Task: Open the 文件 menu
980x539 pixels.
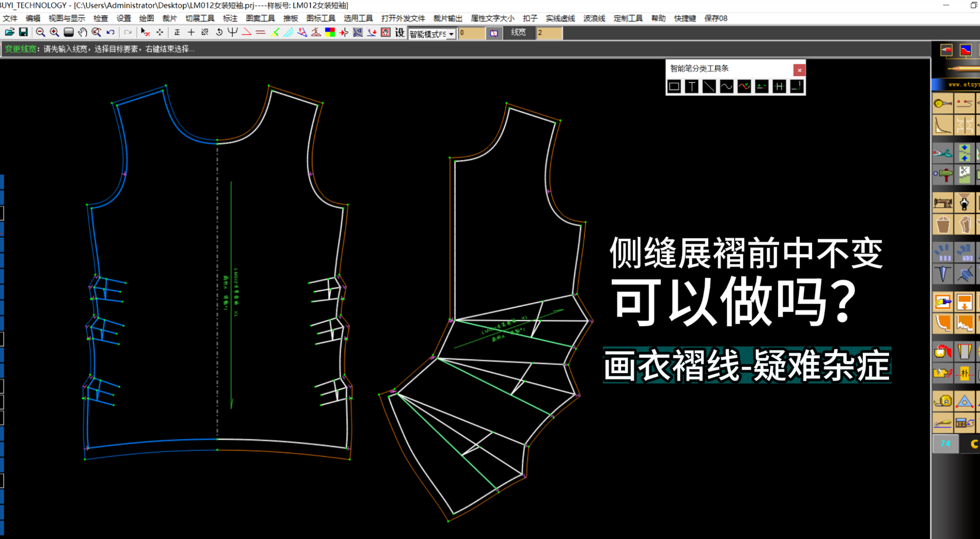Action: (x=10, y=18)
